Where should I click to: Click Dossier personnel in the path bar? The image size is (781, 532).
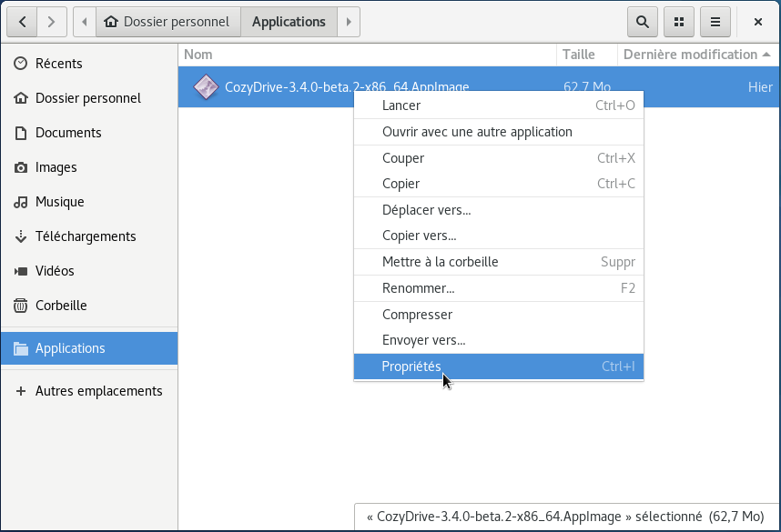(168, 22)
